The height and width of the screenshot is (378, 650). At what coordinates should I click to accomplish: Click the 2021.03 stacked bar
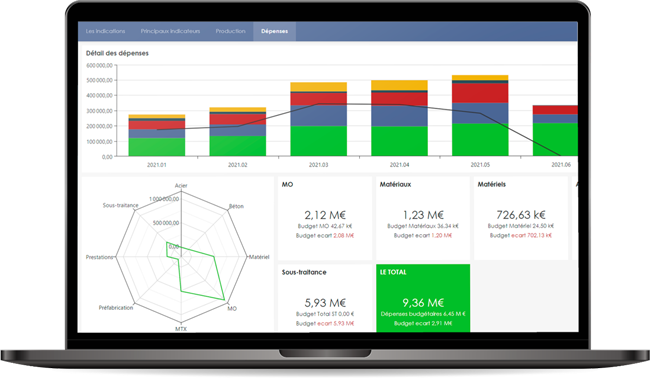[x=318, y=119]
